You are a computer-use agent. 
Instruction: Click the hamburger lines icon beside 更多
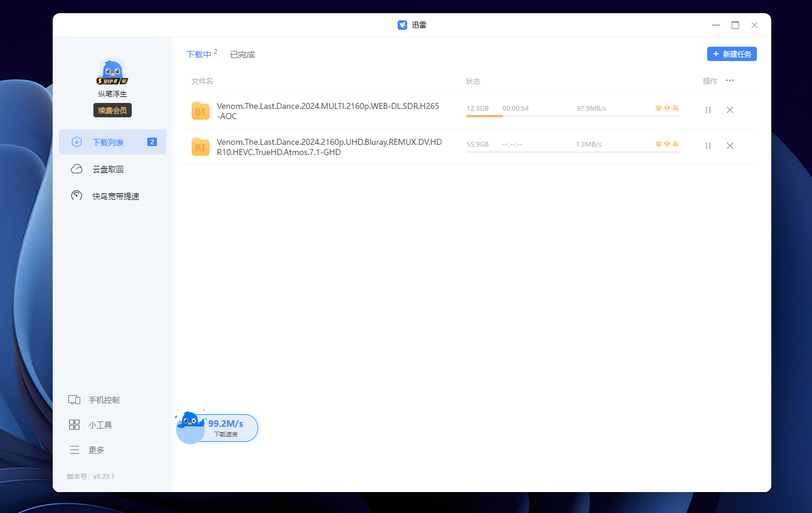pos(74,450)
